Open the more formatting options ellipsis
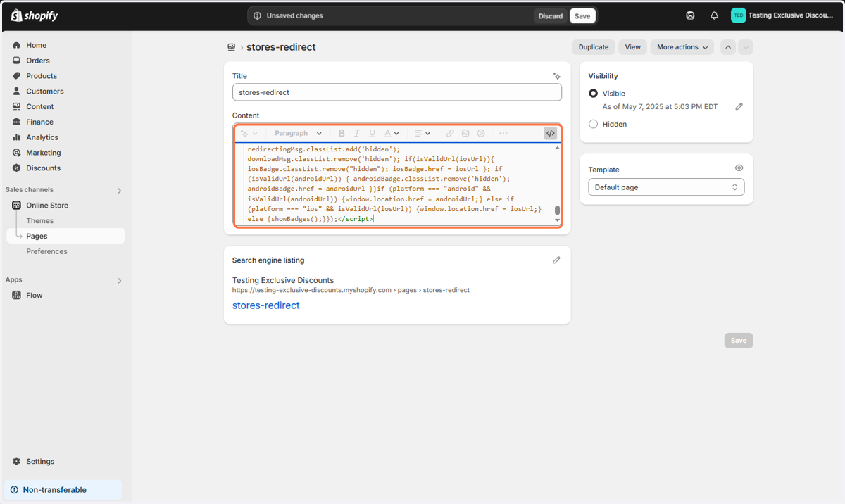 point(503,133)
